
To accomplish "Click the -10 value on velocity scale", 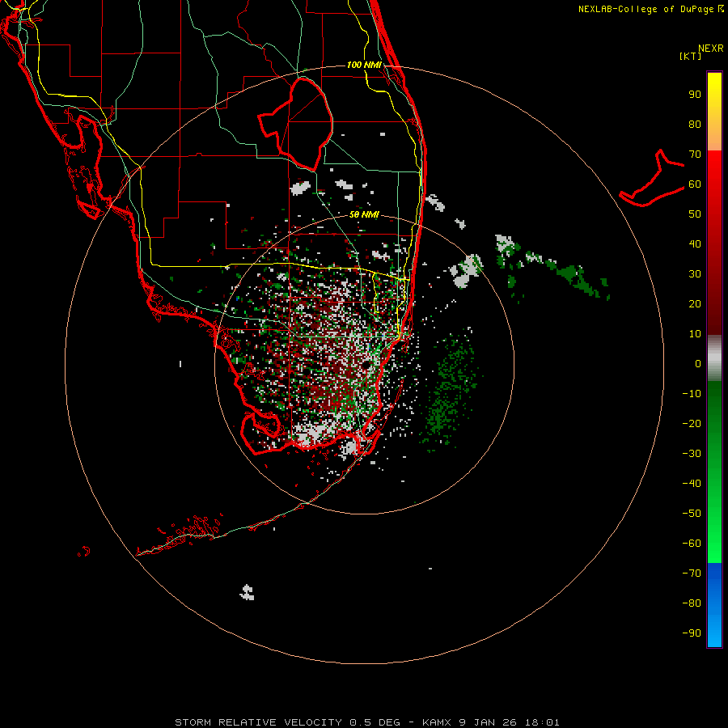I will point(692,394).
